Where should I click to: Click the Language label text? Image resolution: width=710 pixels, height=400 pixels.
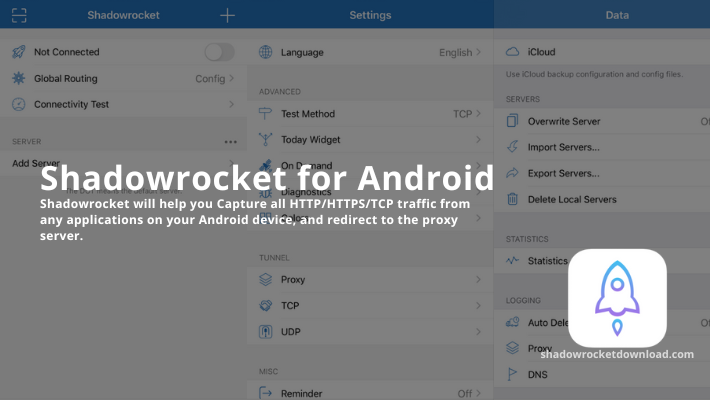tap(302, 53)
